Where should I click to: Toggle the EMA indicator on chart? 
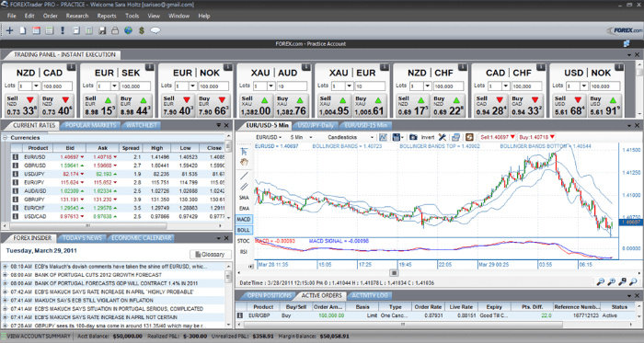pyautogui.click(x=244, y=209)
